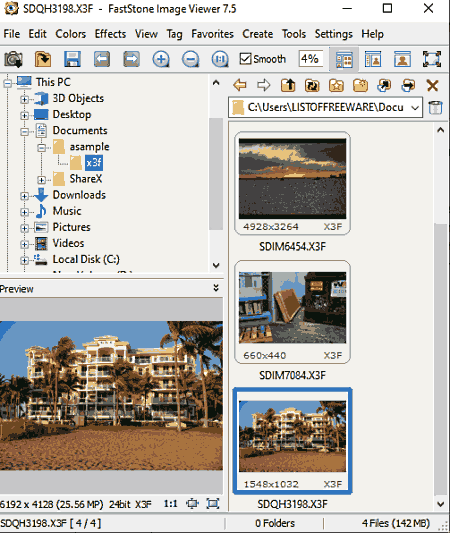This screenshot has width=450, height=533.
Task: Open the folder path dropdown arrow
Action: 415,108
